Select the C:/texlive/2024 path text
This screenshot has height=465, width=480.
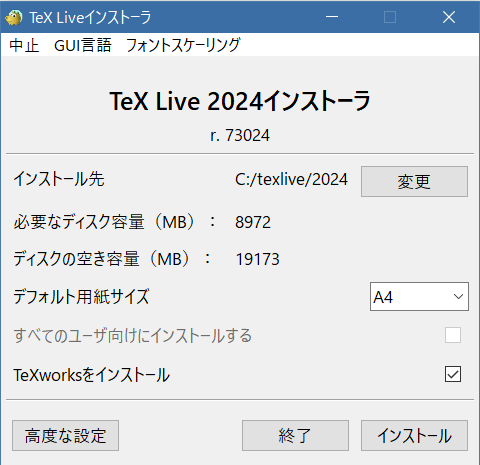(x=291, y=180)
